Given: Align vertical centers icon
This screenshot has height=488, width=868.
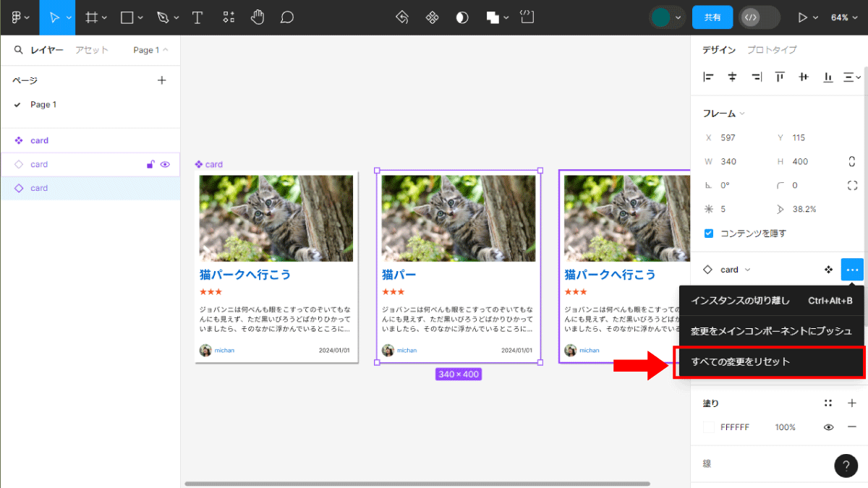Looking at the screenshot, I should [804, 77].
